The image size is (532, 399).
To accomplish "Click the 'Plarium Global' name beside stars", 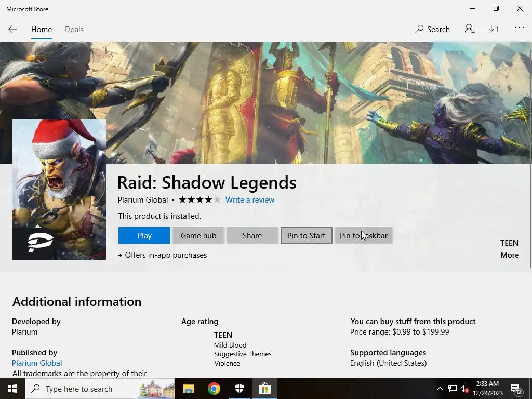I will (x=143, y=200).
